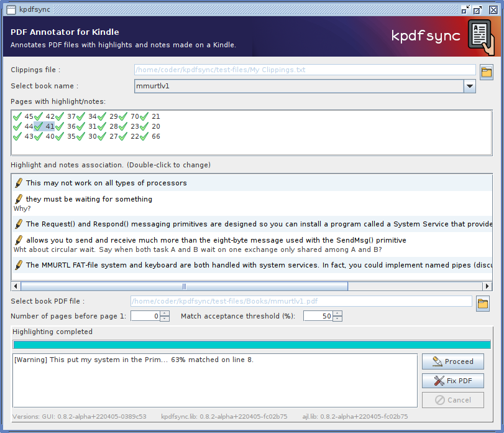Select page 28 in pages list
Viewport: 504px width, 433px height.
tap(108, 126)
